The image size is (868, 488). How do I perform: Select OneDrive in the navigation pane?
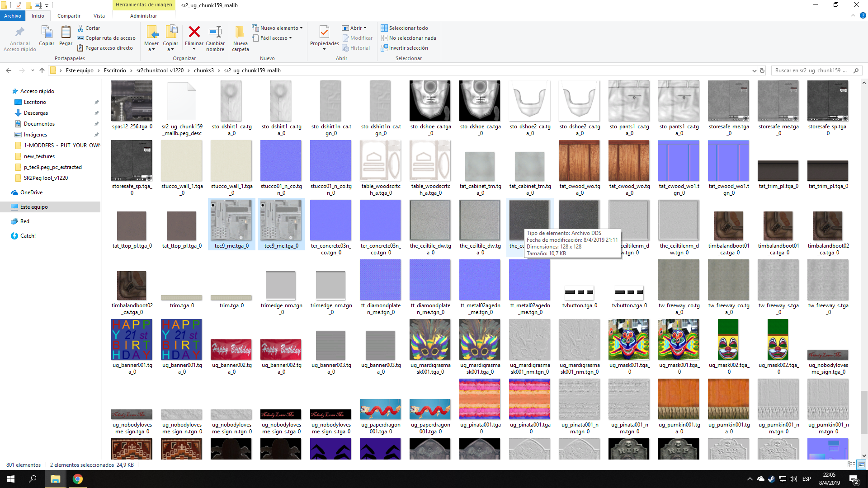point(31,192)
